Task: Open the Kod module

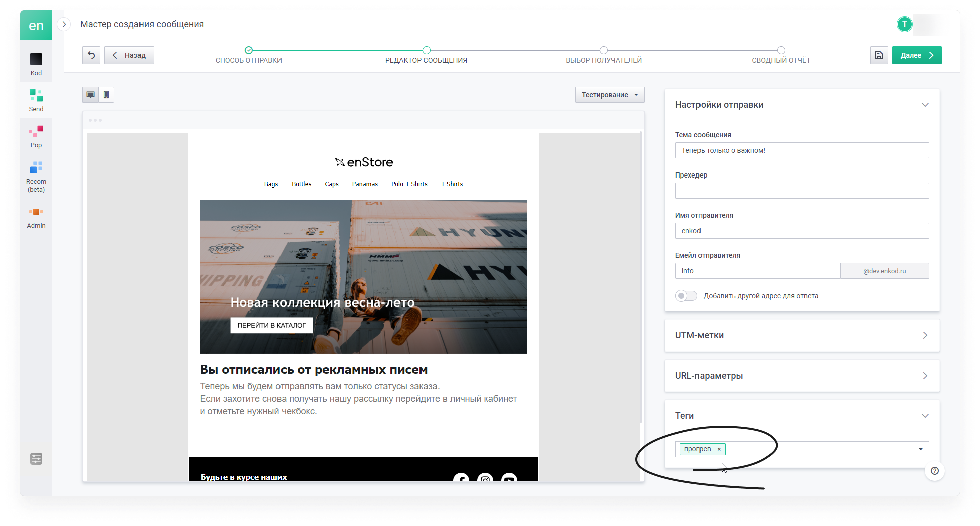Action: pos(36,64)
